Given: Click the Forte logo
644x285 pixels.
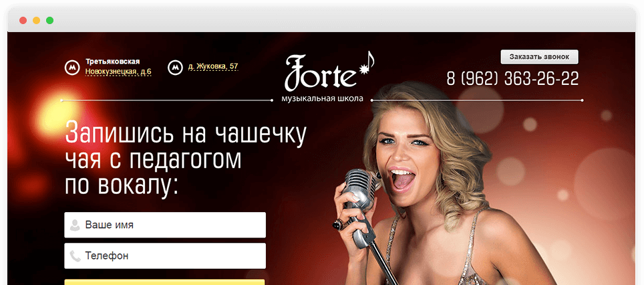Looking at the screenshot, I should (x=321, y=73).
